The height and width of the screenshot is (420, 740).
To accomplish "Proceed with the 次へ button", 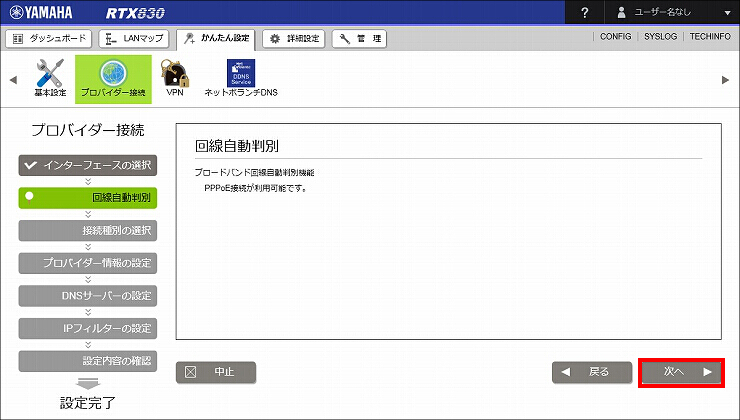I will point(681,372).
